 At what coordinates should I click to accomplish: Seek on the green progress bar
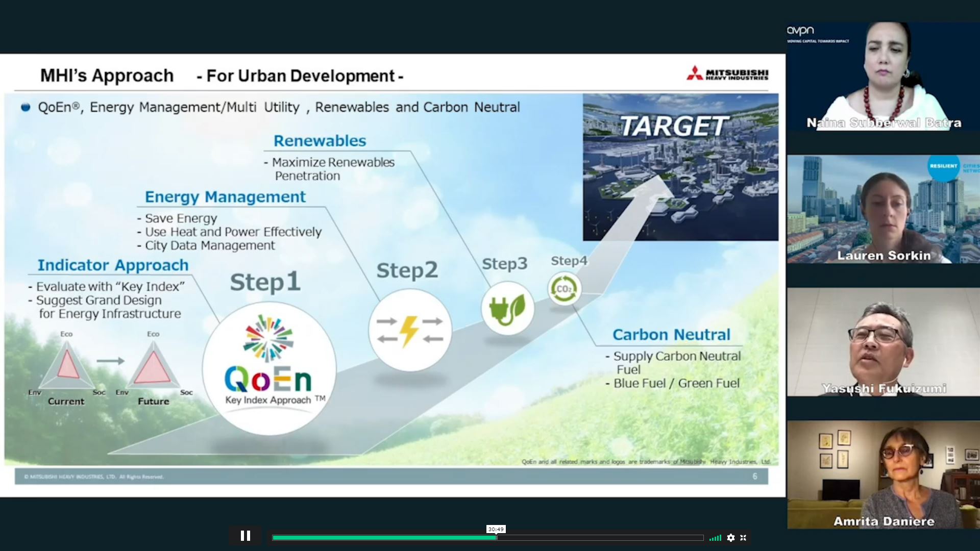(x=383, y=538)
